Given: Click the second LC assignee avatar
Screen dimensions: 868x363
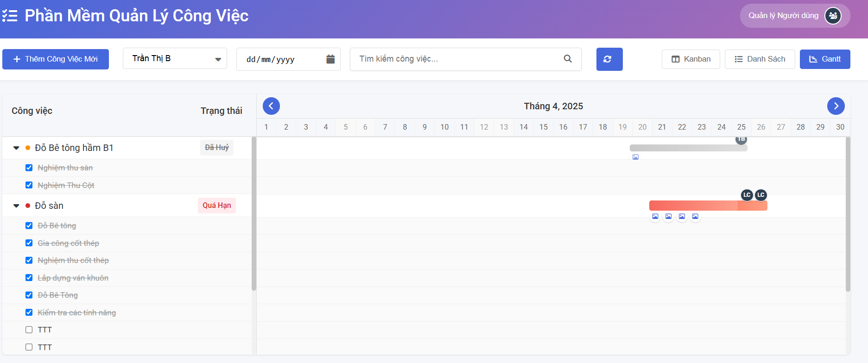Looking at the screenshot, I should [x=760, y=195].
